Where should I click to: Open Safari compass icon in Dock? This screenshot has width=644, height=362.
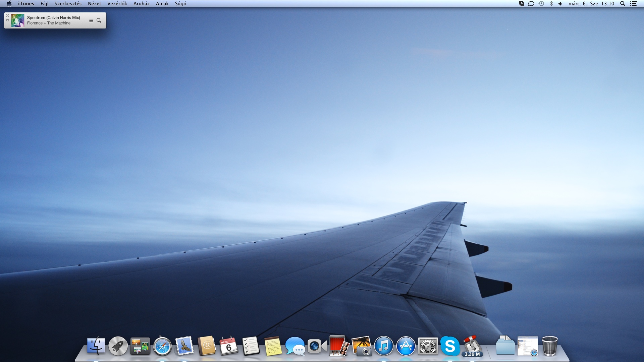[x=162, y=346]
